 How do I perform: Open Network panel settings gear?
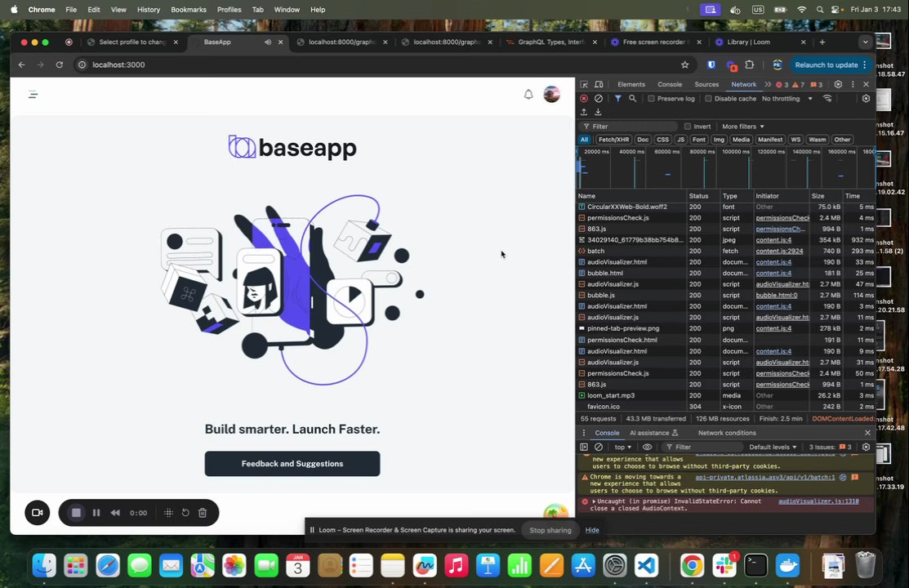click(866, 99)
